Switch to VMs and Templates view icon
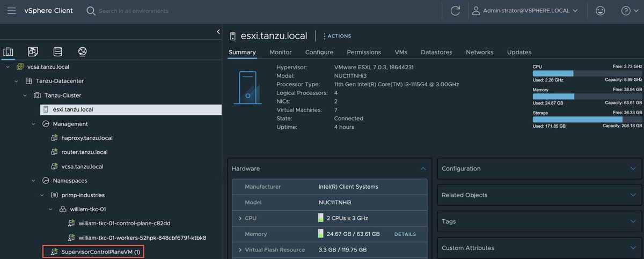The image size is (644, 259). pyautogui.click(x=33, y=52)
